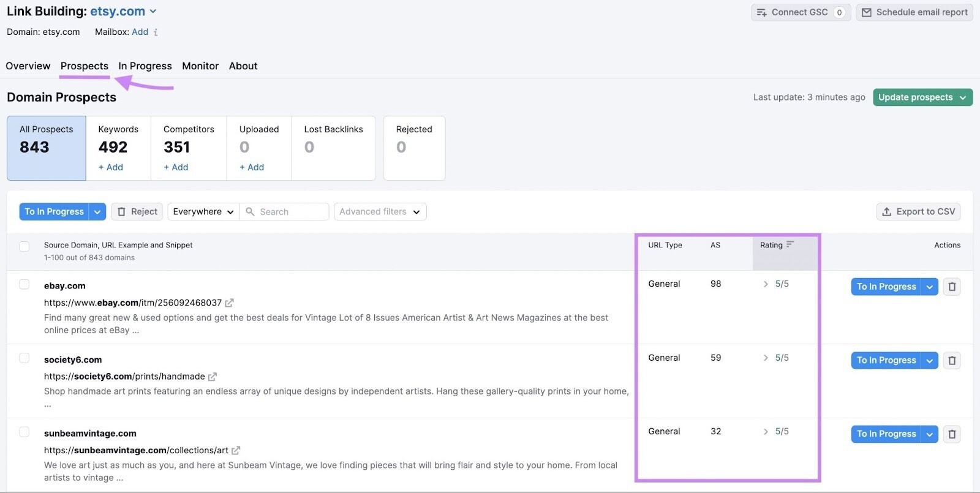Open external link icon for sunbeamvintage.com URL

(x=236, y=450)
